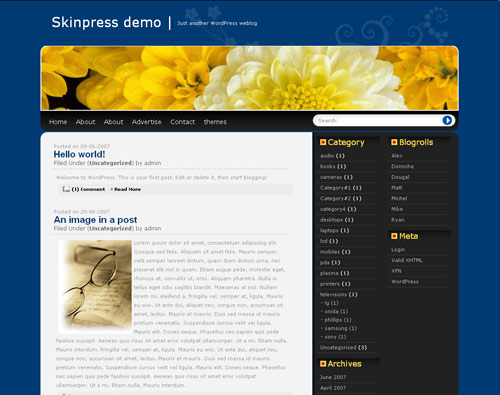Click the Login link under Meta
This screenshot has height=395, width=500.
(x=398, y=250)
